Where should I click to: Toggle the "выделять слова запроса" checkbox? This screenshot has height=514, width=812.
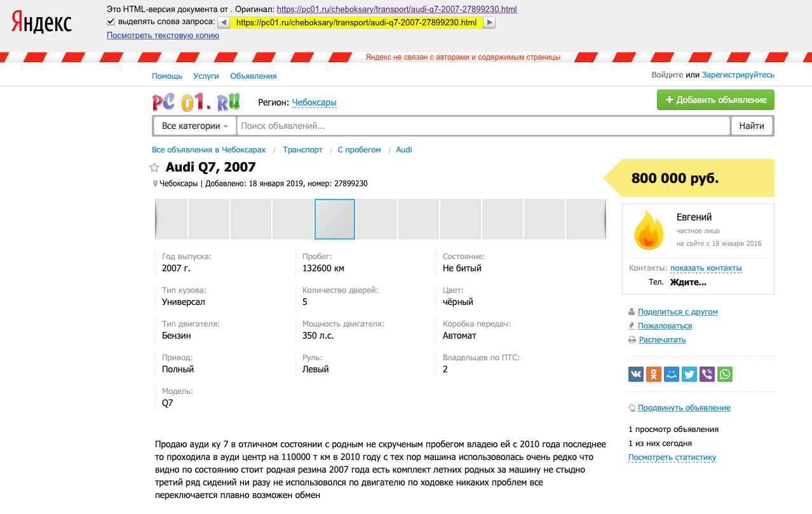111,22
